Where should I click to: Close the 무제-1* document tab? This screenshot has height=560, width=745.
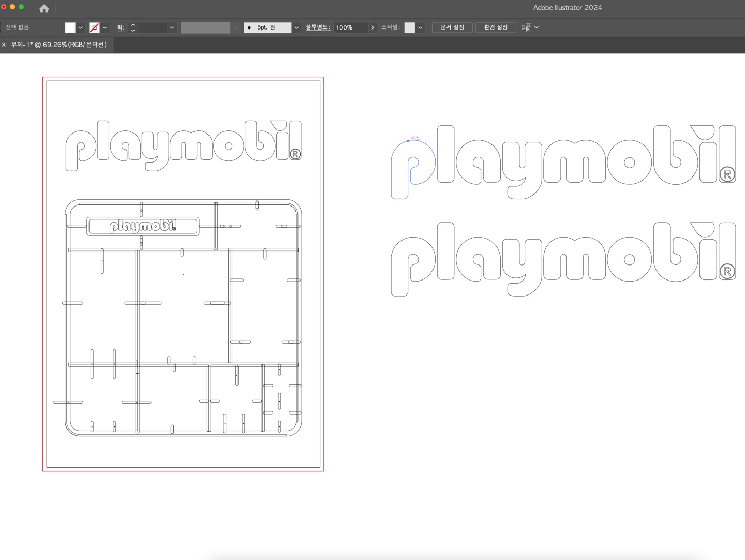(4, 45)
